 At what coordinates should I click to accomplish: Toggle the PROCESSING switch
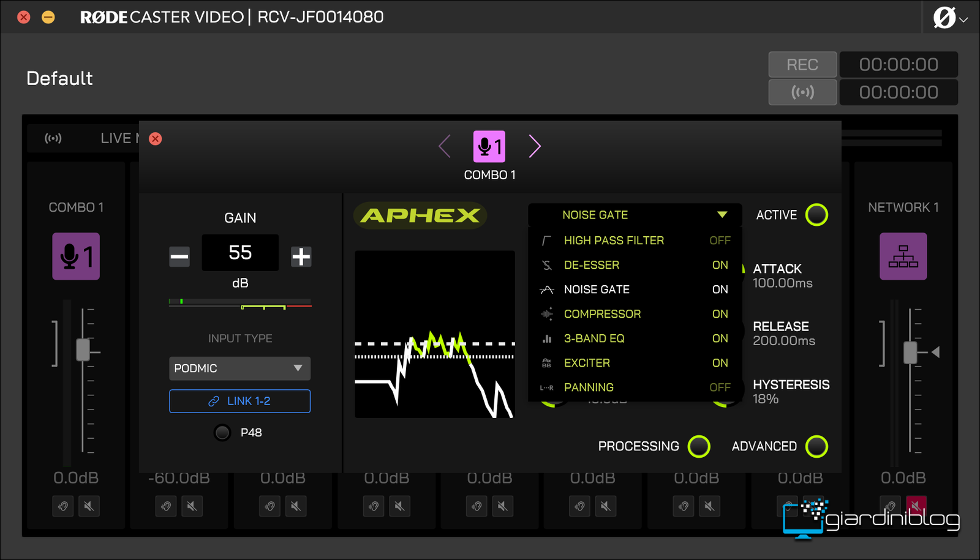pos(699,446)
